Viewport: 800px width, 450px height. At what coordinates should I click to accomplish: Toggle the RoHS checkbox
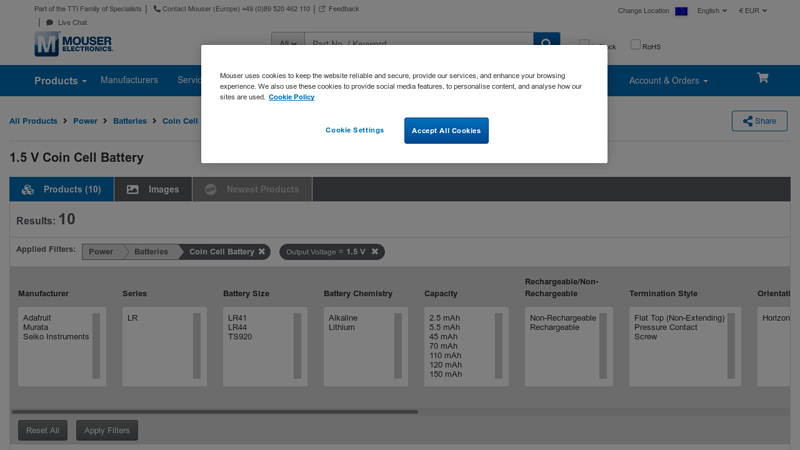(635, 44)
